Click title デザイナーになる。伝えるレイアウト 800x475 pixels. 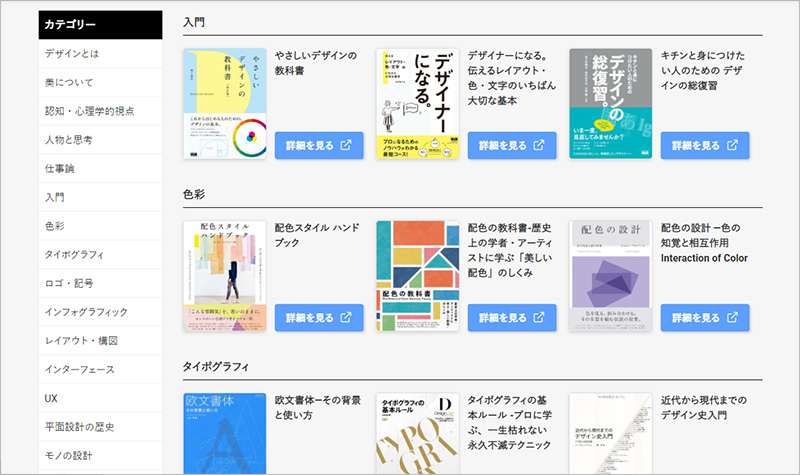512,78
